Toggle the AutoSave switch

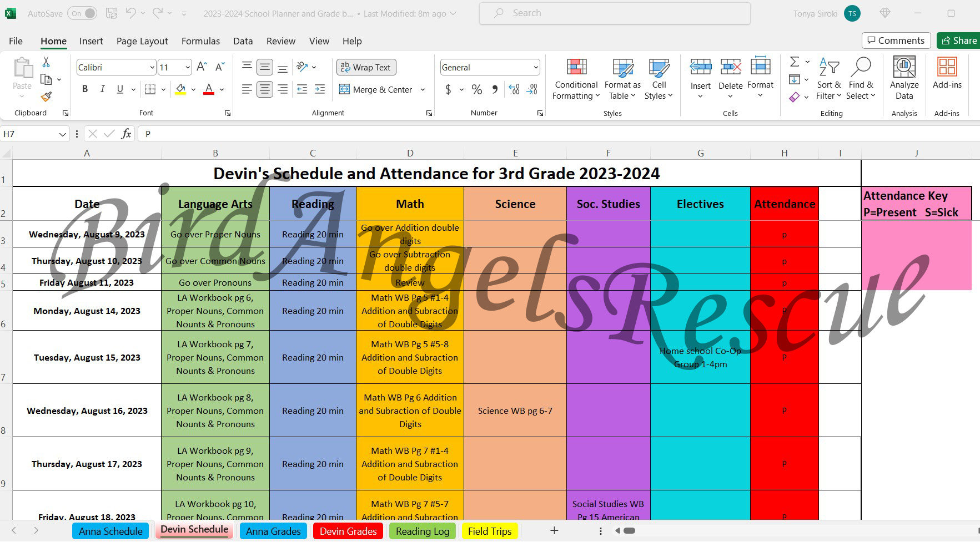(82, 13)
